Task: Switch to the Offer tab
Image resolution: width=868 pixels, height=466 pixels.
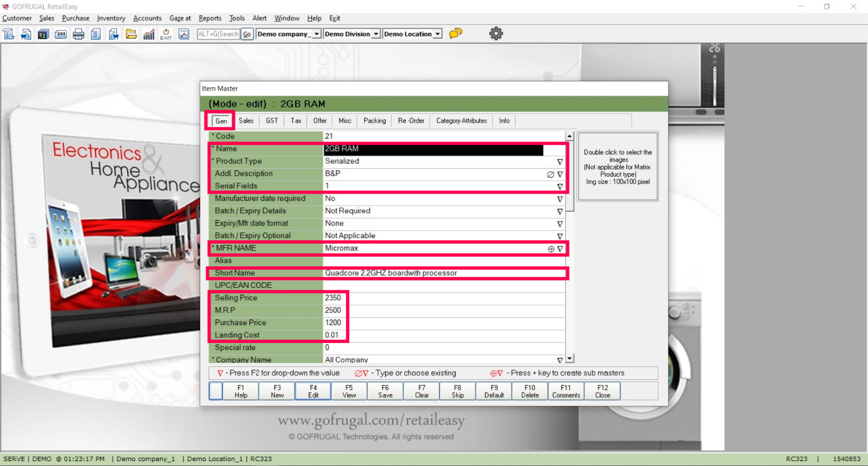Action: pyautogui.click(x=320, y=121)
